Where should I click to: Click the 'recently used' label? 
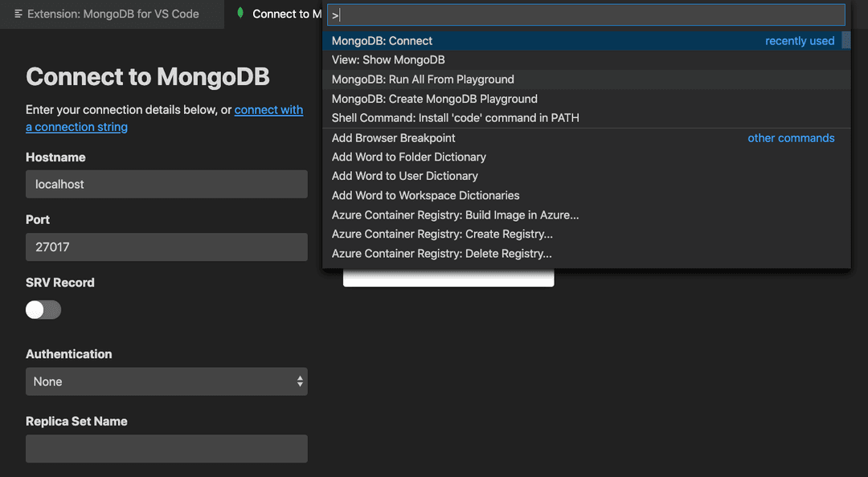click(800, 40)
